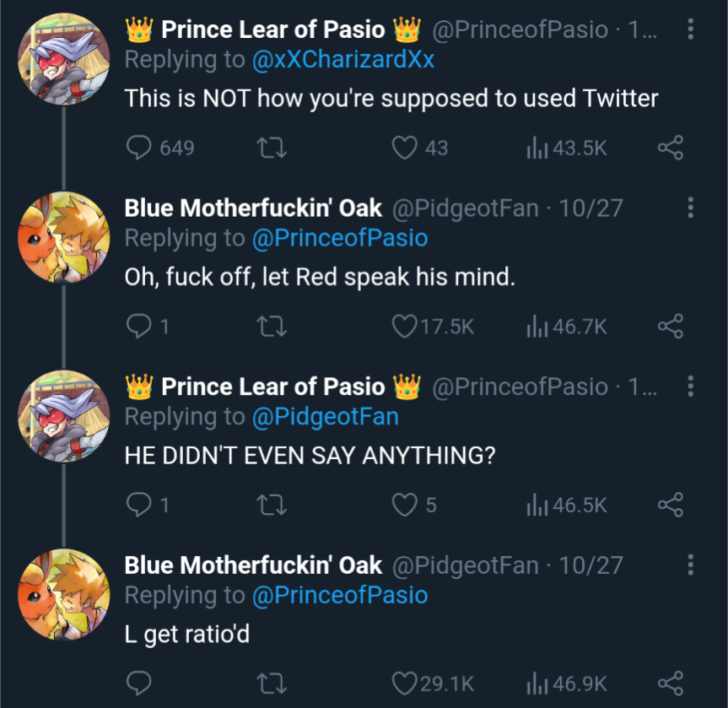Open the @PidgeotFan reply-to link
Image resolution: width=728 pixels, height=708 pixels.
325,417
